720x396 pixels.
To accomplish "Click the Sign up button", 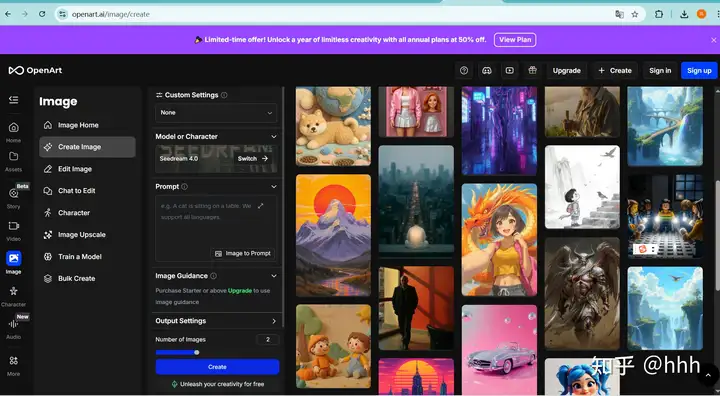I will click(x=699, y=70).
